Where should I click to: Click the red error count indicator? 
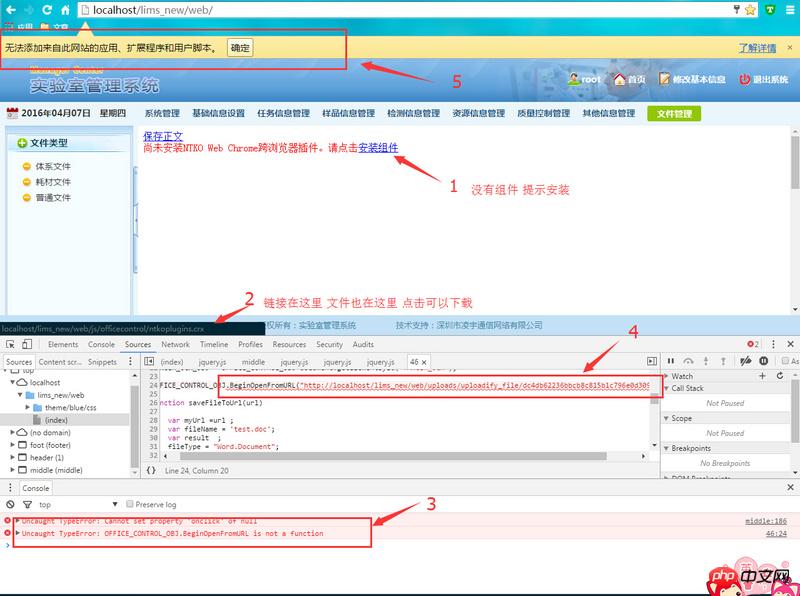(753, 344)
